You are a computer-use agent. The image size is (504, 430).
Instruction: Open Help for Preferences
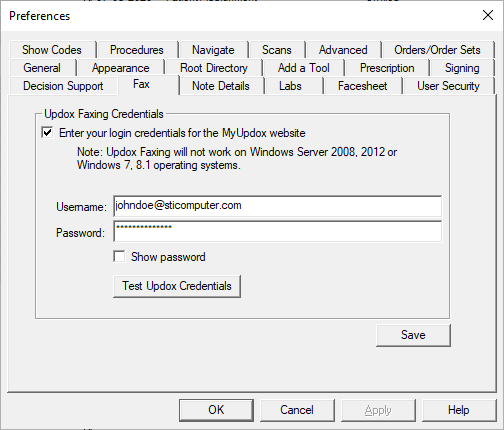pos(459,410)
